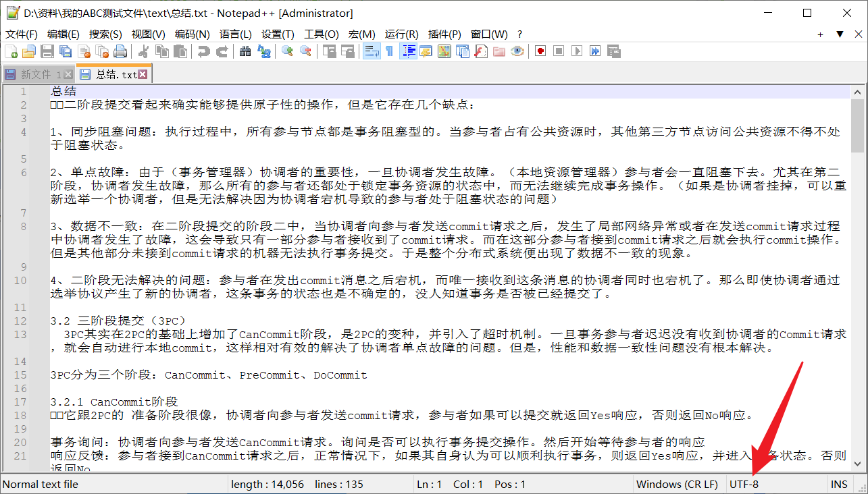Click the Zoom Out magnifier icon

click(x=305, y=51)
